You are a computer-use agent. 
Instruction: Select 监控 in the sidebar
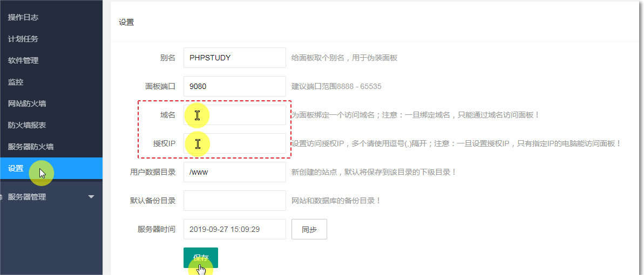pyautogui.click(x=16, y=82)
